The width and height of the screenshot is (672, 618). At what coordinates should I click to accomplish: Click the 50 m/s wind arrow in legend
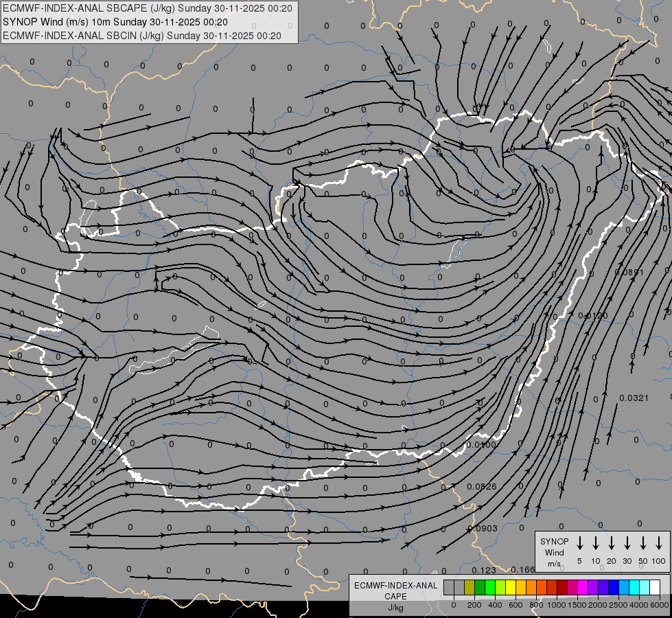643,543
